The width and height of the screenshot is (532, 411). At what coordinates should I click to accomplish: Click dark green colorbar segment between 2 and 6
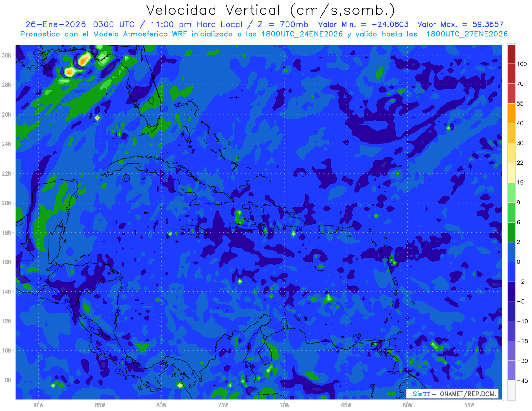[x=511, y=232]
